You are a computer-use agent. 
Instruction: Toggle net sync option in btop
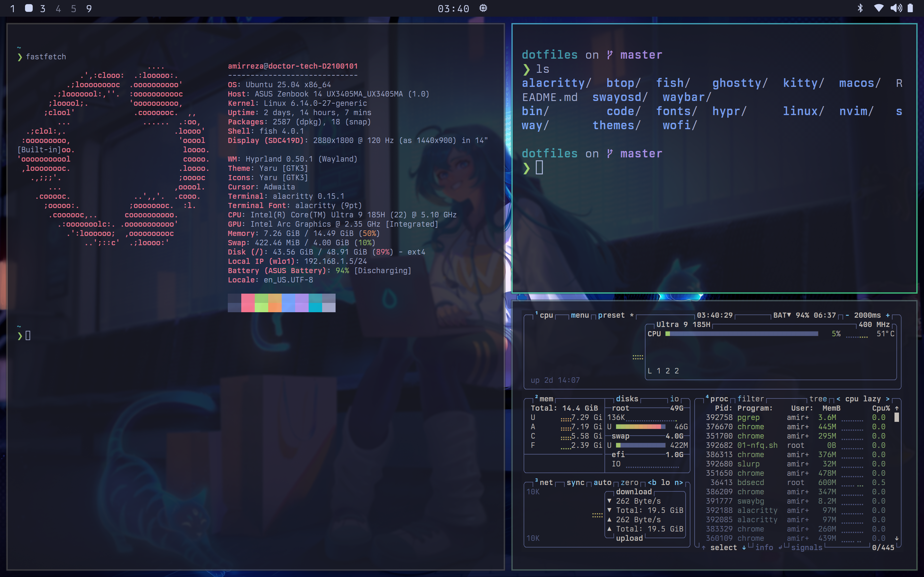pos(575,482)
